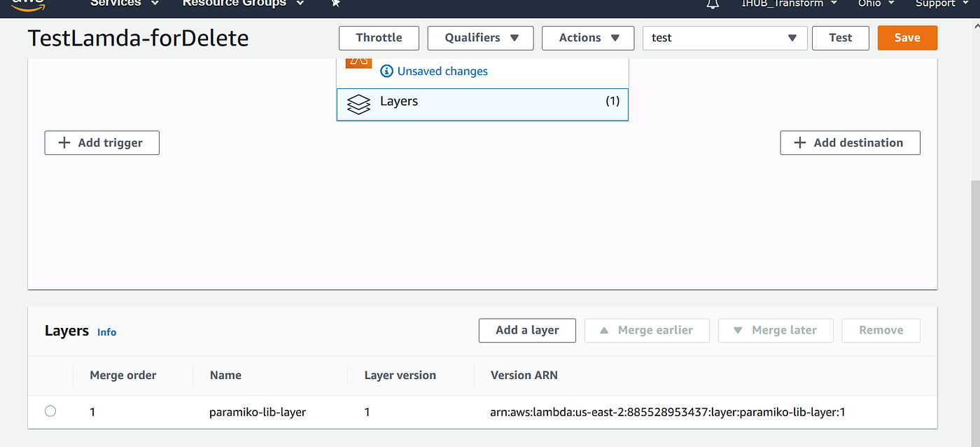The height and width of the screenshot is (447, 980).
Task: Open notifications via the bell icon
Action: pos(713,4)
